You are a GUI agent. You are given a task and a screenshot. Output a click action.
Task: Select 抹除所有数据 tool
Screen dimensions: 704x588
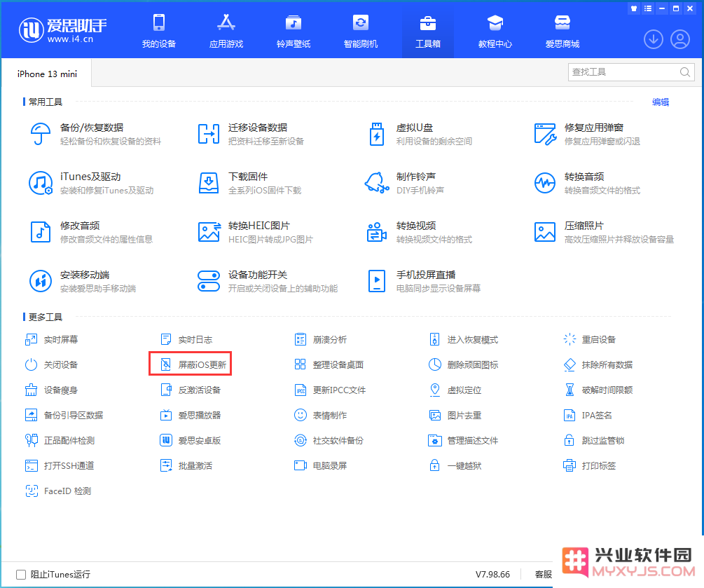(x=598, y=364)
